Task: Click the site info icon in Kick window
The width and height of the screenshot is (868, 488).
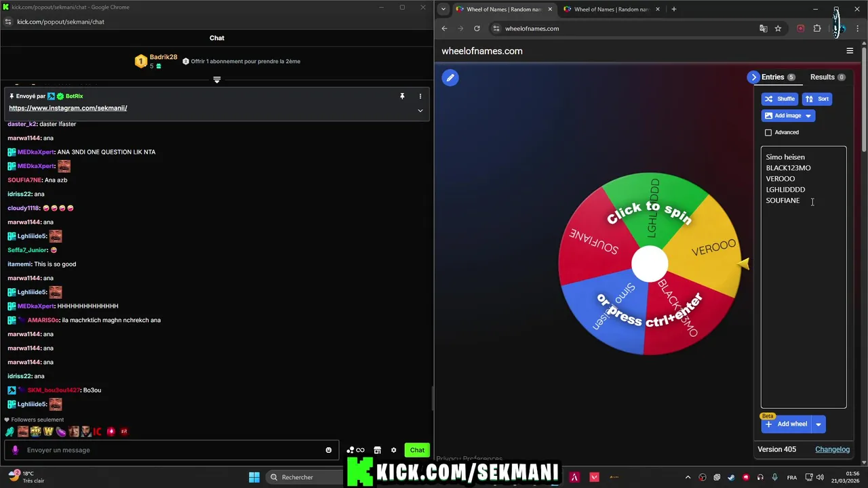Action: point(8,22)
